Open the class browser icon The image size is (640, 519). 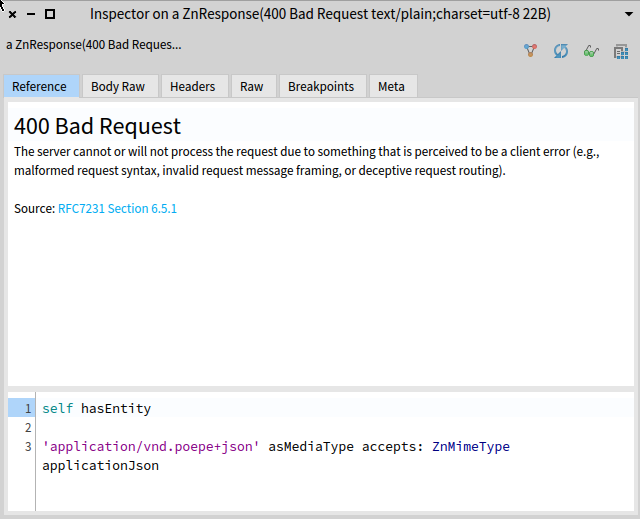click(x=621, y=52)
